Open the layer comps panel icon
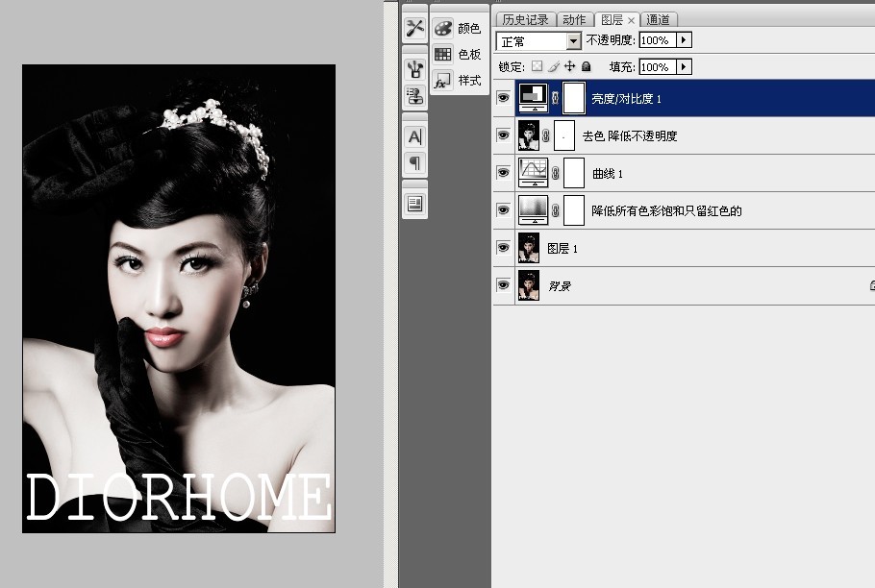 click(x=414, y=204)
